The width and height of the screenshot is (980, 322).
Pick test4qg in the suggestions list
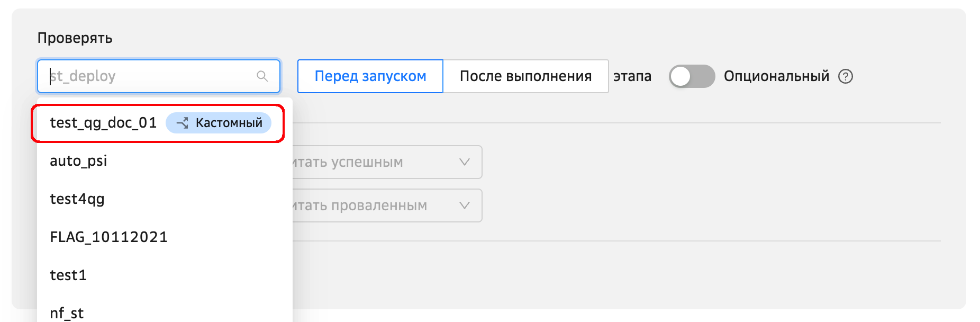pyautogui.click(x=77, y=199)
